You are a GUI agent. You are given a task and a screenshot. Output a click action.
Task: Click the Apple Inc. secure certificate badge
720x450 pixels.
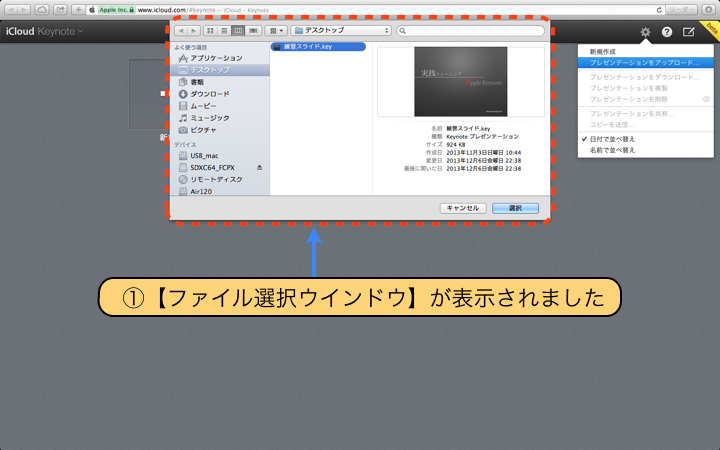click(x=117, y=10)
